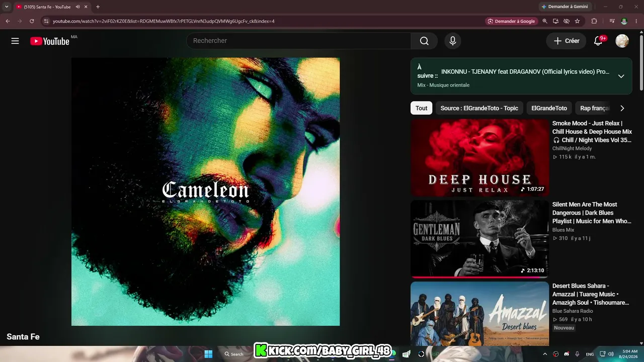Open the Blue Sahara Radio channel
The height and width of the screenshot is (362, 644).
(x=573, y=311)
